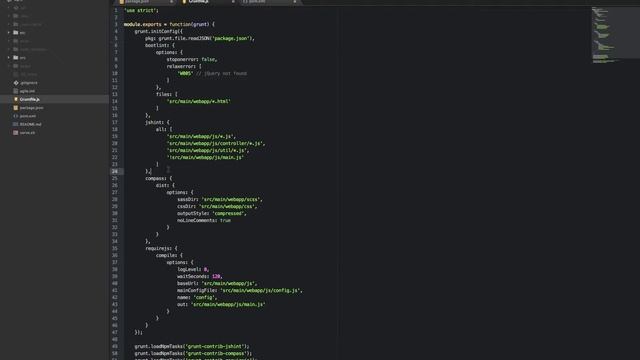Click the 'W005' string
Viewport: 640px width, 360px height.
[x=185, y=73]
